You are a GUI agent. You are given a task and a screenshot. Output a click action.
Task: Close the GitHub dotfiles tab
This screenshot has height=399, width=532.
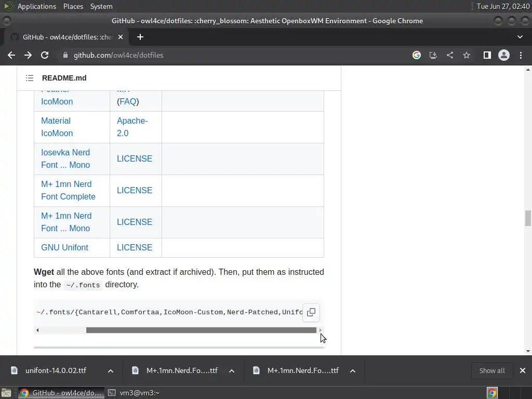(121, 37)
